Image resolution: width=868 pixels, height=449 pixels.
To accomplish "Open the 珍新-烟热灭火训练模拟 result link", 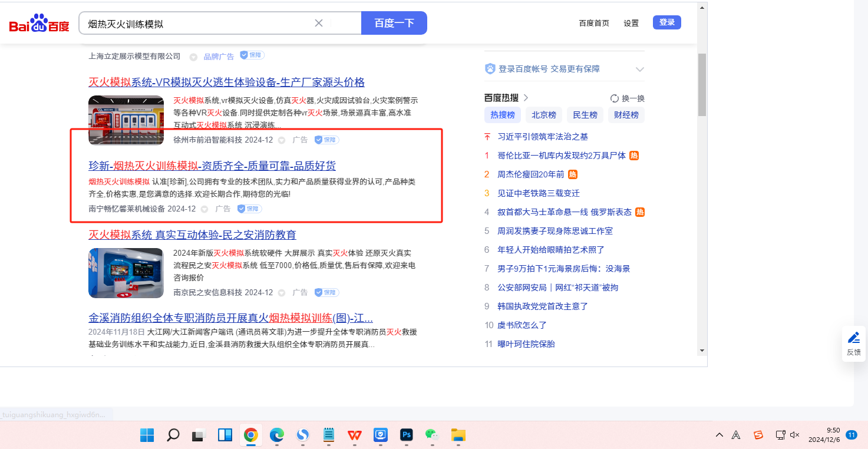I will [x=212, y=166].
